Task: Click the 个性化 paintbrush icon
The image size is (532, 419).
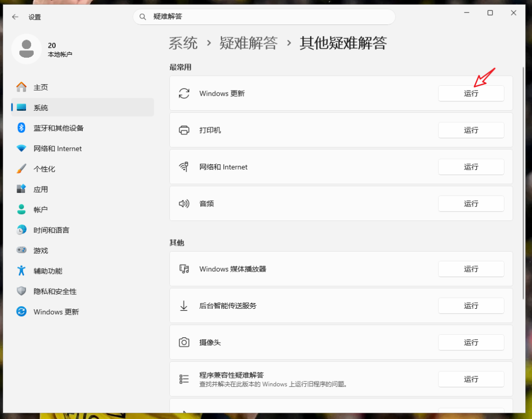Action: click(x=21, y=169)
